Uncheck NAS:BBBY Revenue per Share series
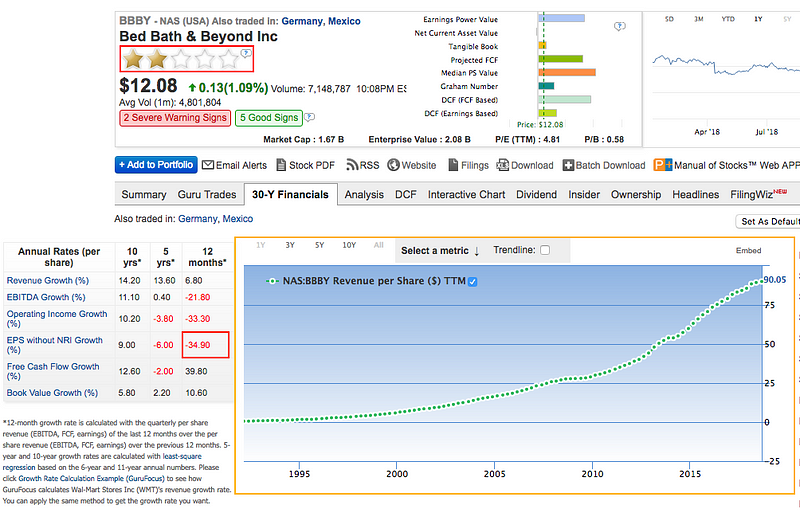 [x=472, y=281]
